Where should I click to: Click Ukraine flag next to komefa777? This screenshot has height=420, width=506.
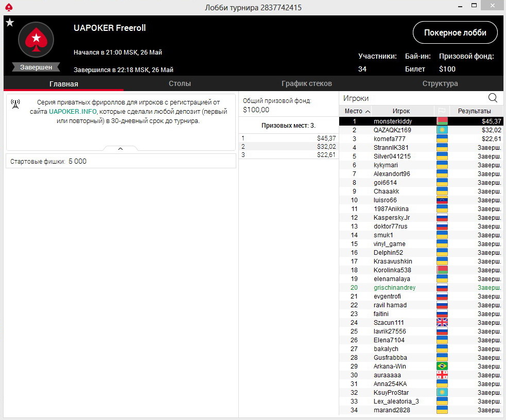click(442, 138)
